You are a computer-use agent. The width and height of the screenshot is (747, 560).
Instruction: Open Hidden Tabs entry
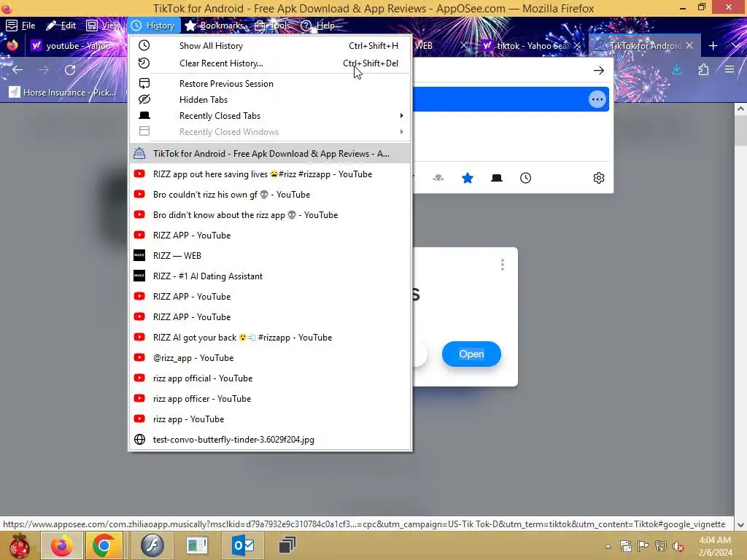pyautogui.click(x=270, y=100)
